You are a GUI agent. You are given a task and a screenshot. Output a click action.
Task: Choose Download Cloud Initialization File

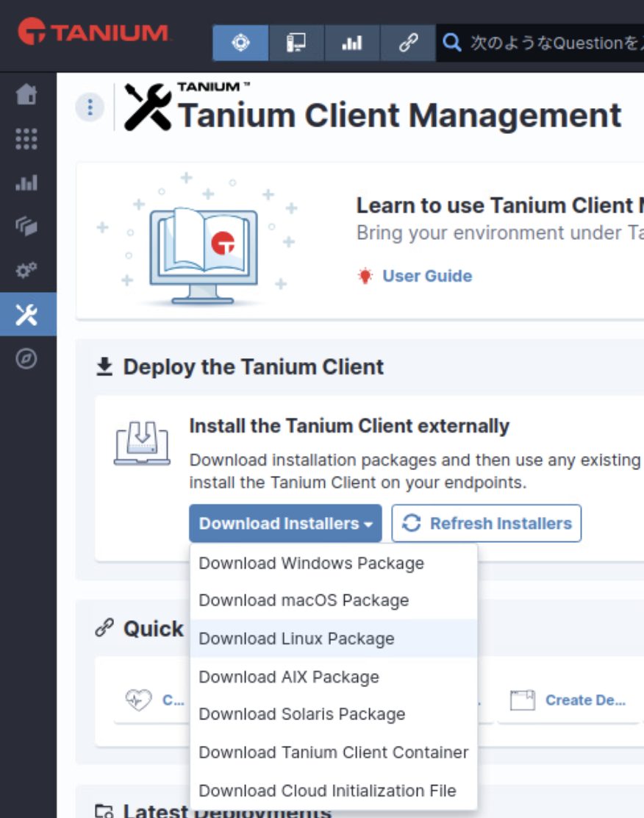click(334, 790)
